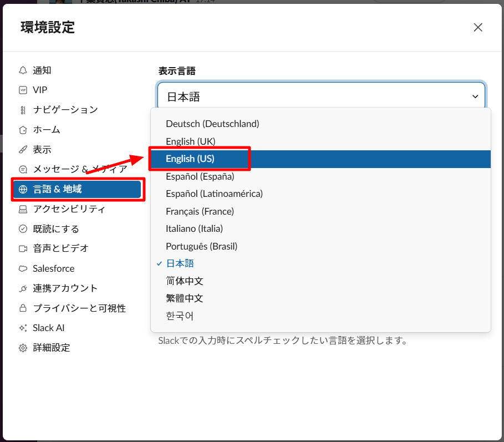The image size is (504, 442).
Task: Click the home icon beside ホーム
Action: [23, 130]
